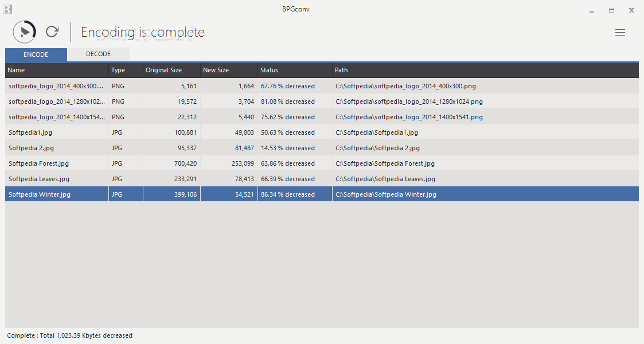Select the softpedia_logo_2014_1400x154... file name
Viewport: 644px width, 344px height.
click(57, 117)
